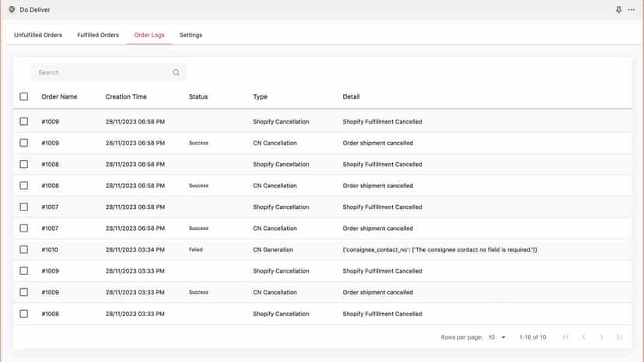644x362 pixels.
Task: Open the three-dot more options menu
Action: [x=632, y=9]
